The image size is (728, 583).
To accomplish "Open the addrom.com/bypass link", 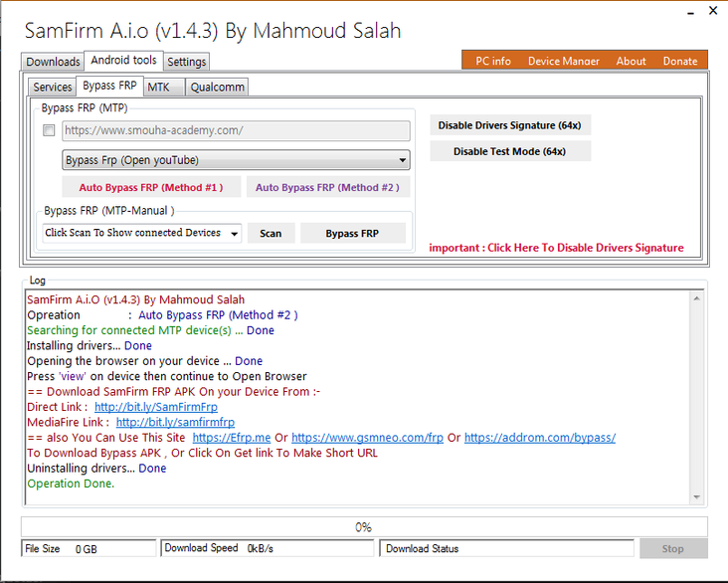I will [x=540, y=438].
